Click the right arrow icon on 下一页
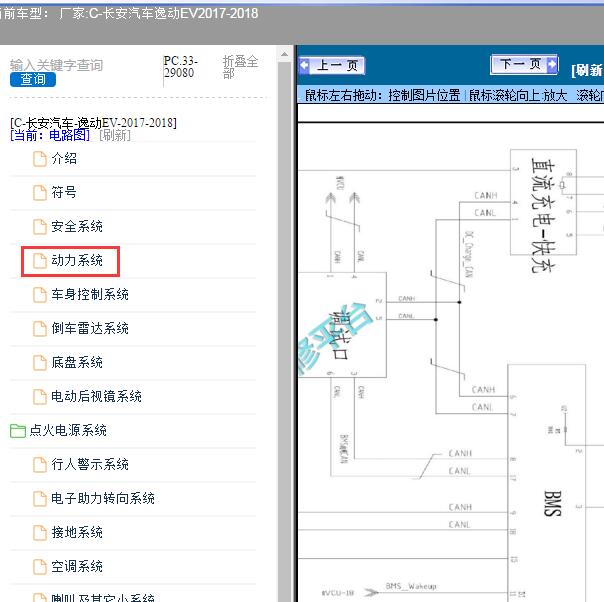The height and width of the screenshot is (602, 604). (552, 64)
